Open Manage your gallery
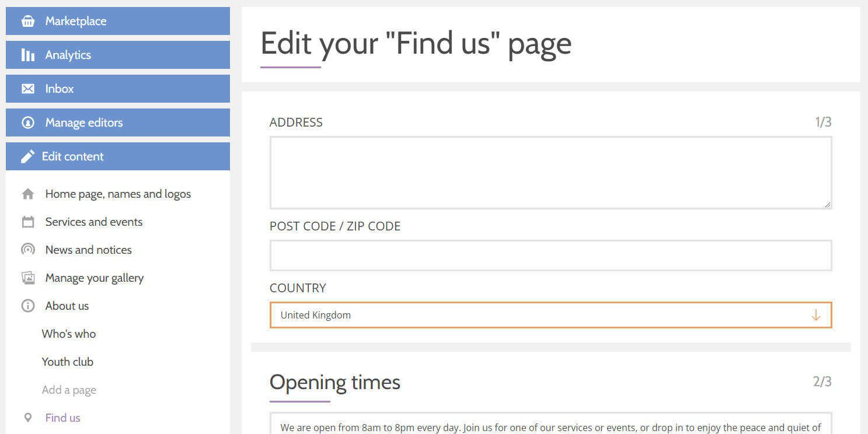This screenshot has height=434, width=868. pyautogui.click(x=95, y=278)
